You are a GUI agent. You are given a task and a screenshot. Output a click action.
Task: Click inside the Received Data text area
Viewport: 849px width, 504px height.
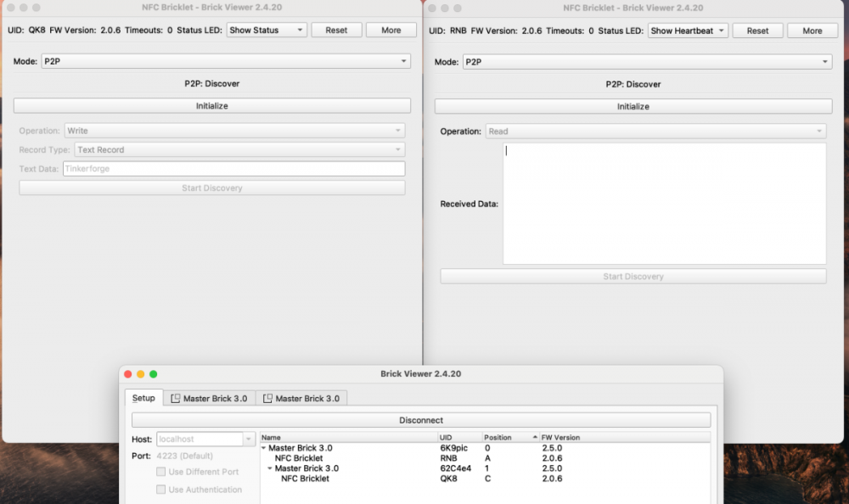click(x=664, y=204)
